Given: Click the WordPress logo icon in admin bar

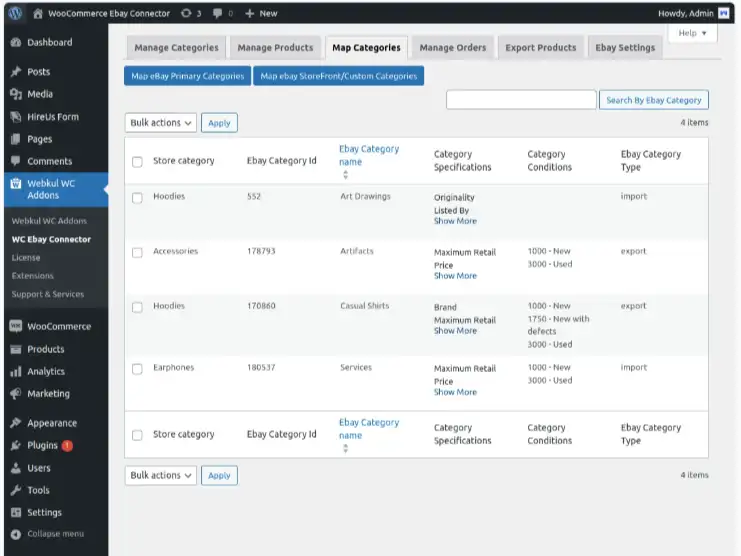Looking at the screenshot, I should (x=15, y=13).
